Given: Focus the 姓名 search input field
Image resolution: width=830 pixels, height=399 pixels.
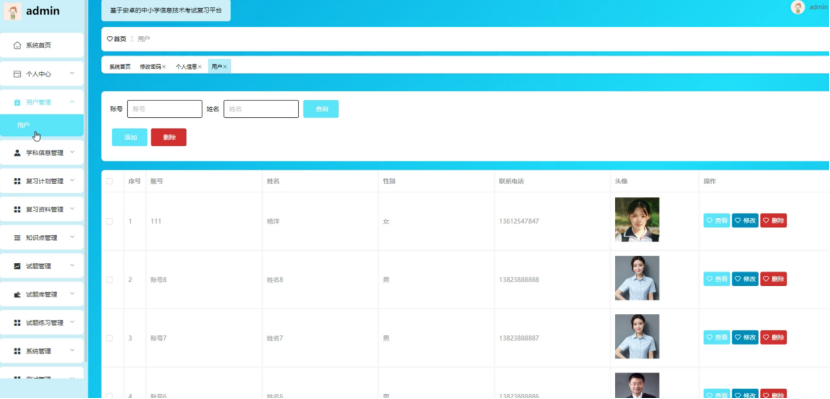Looking at the screenshot, I should tap(261, 109).
